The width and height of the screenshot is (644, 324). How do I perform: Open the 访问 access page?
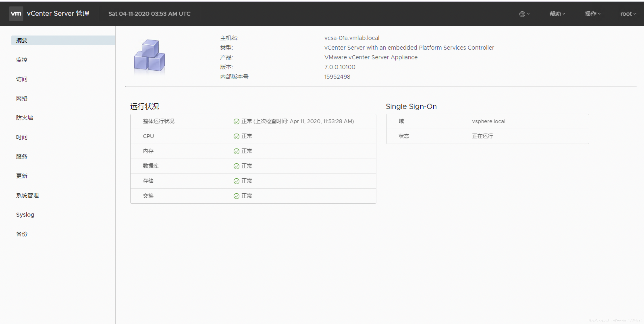pos(22,79)
